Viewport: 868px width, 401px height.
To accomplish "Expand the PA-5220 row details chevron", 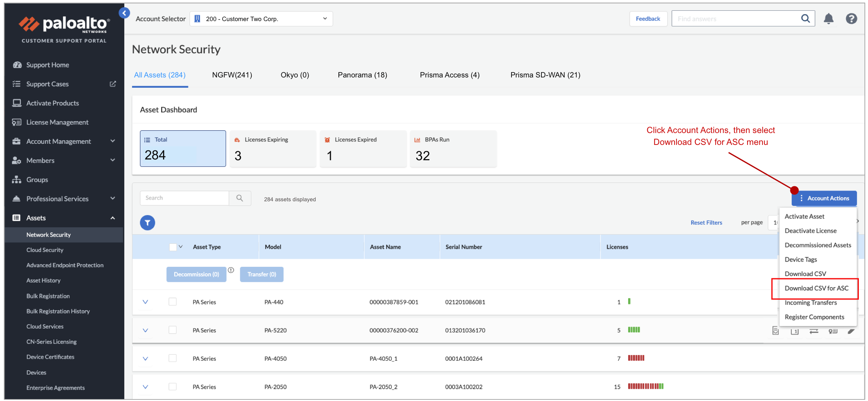I will 145,330.
